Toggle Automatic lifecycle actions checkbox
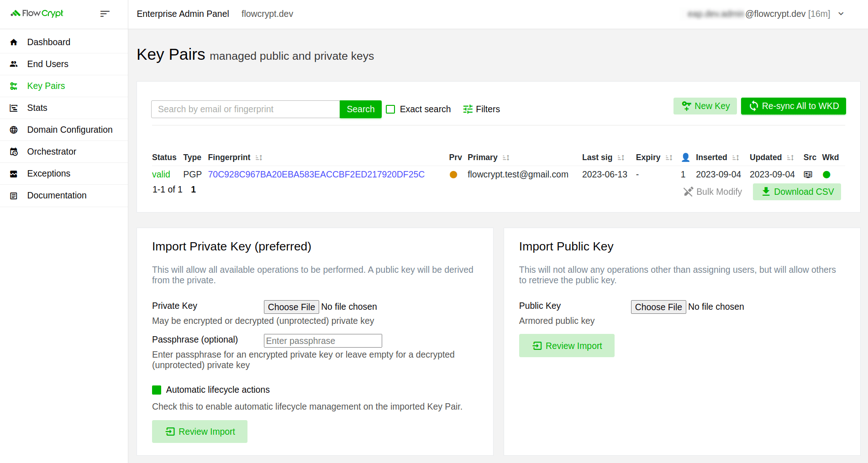Screen dimensions: 868x463 point(157,390)
